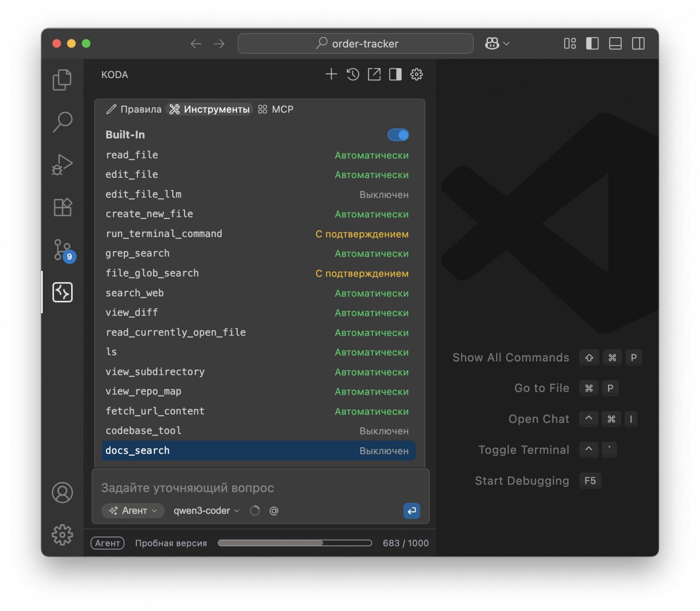
Task: Open the Copilot dropdown in the title bar
Action: [496, 43]
